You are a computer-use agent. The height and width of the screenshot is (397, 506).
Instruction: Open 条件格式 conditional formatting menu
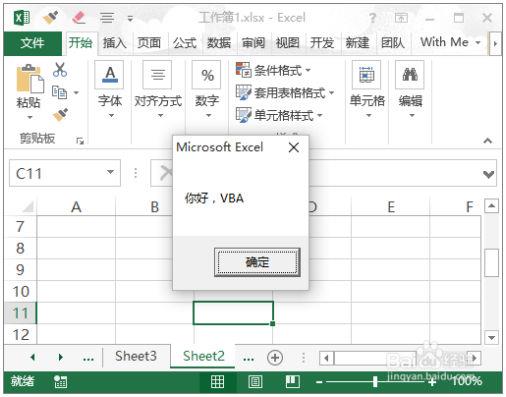273,70
